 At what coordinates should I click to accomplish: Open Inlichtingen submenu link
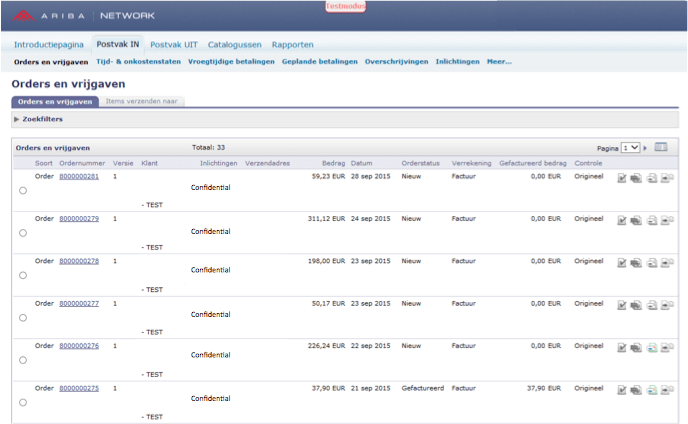(457, 61)
